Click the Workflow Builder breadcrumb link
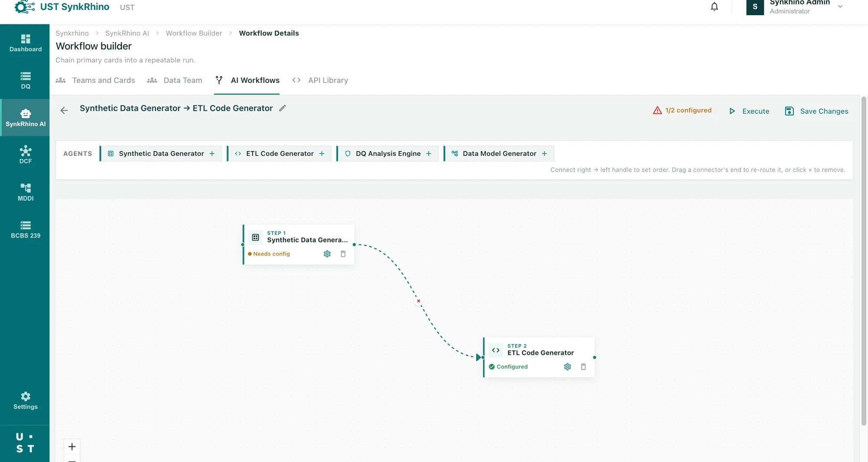 click(194, 33)
